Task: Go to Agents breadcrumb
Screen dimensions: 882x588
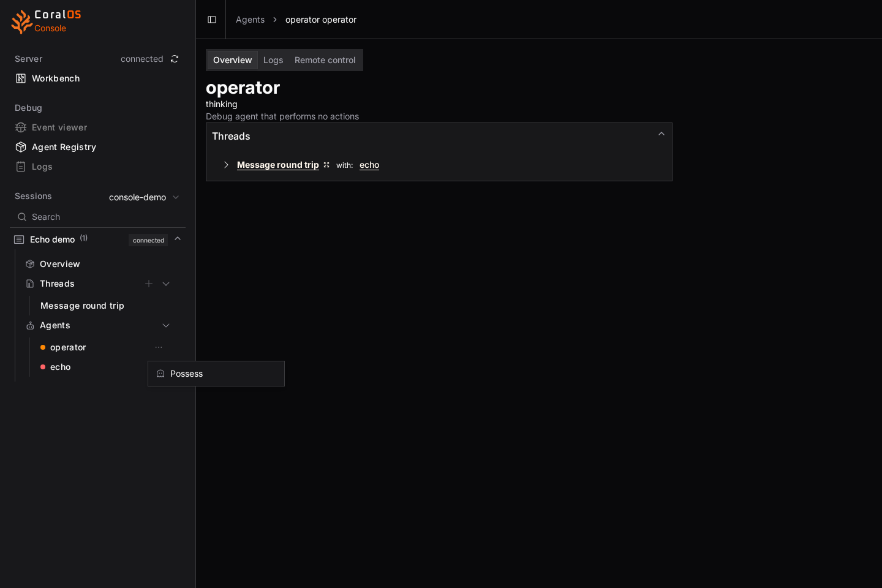Action: [x=250, y=20]
